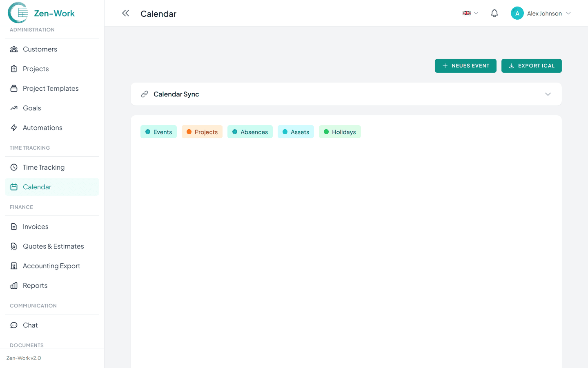Open Quotes & Estimates from the sidebar
The image size is (588, 368).
(53, 246)
